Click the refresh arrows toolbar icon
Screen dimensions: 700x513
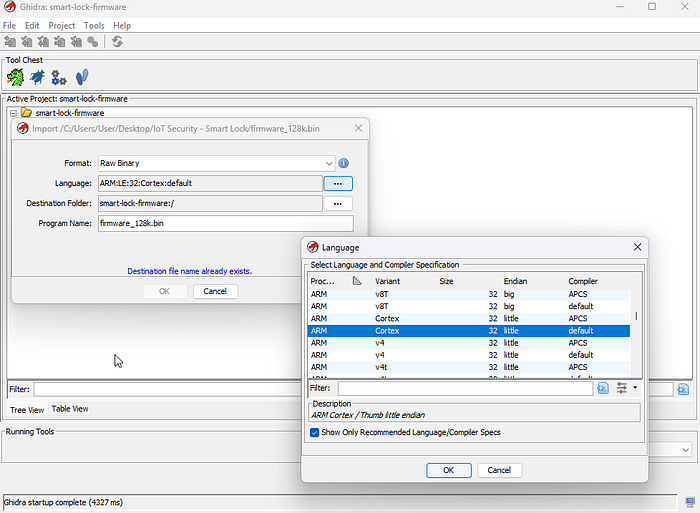(117, 42)
